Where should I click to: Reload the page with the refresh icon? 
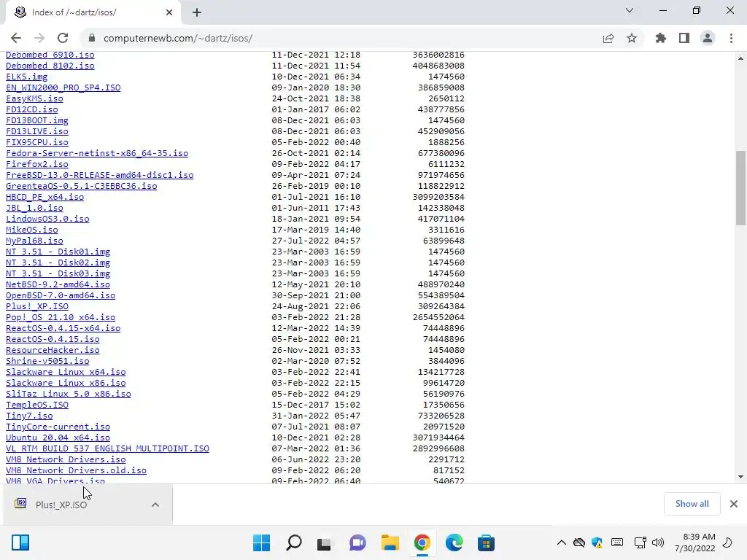point(63,38)
